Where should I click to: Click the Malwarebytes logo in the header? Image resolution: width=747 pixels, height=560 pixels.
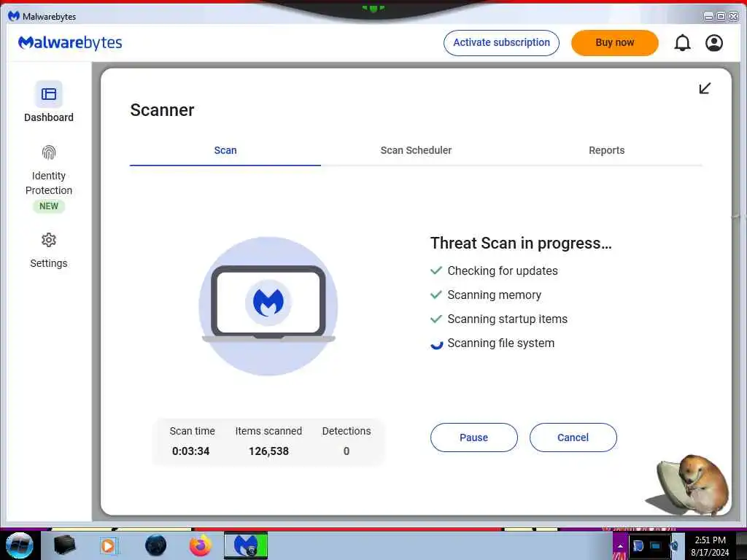(x=70, y=43)
